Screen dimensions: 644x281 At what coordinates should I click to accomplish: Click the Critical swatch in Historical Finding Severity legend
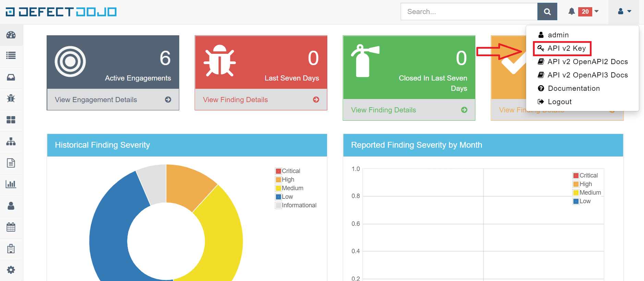(x=278, y=171)
